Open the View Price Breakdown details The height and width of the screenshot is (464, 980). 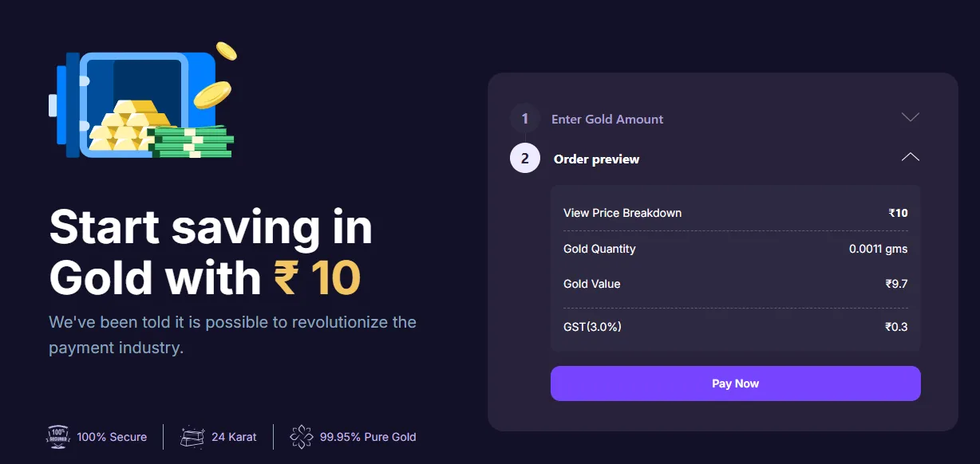622,213
